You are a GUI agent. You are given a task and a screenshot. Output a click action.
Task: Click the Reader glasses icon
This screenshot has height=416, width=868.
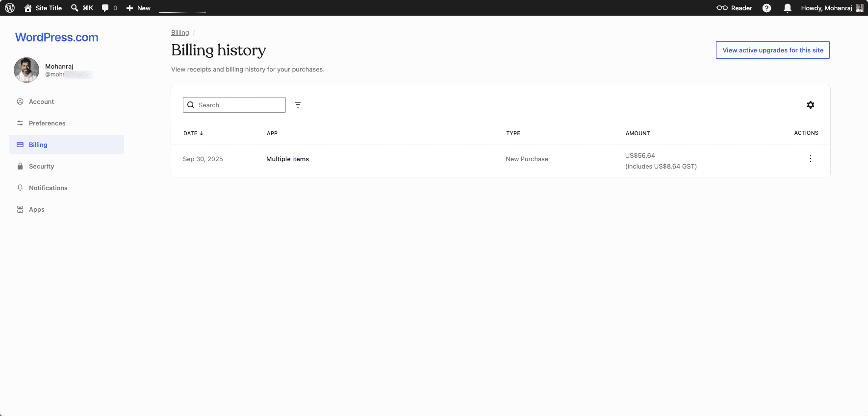point(722,8)
